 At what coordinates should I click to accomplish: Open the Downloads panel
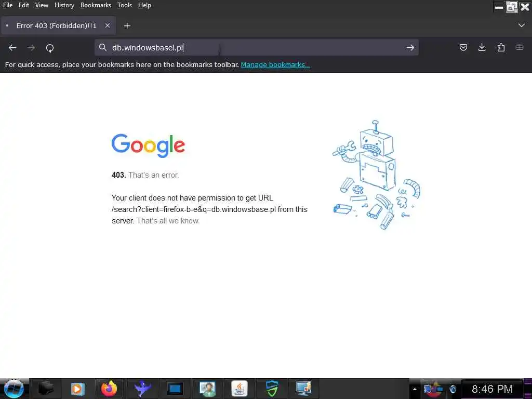pos(482,47)
